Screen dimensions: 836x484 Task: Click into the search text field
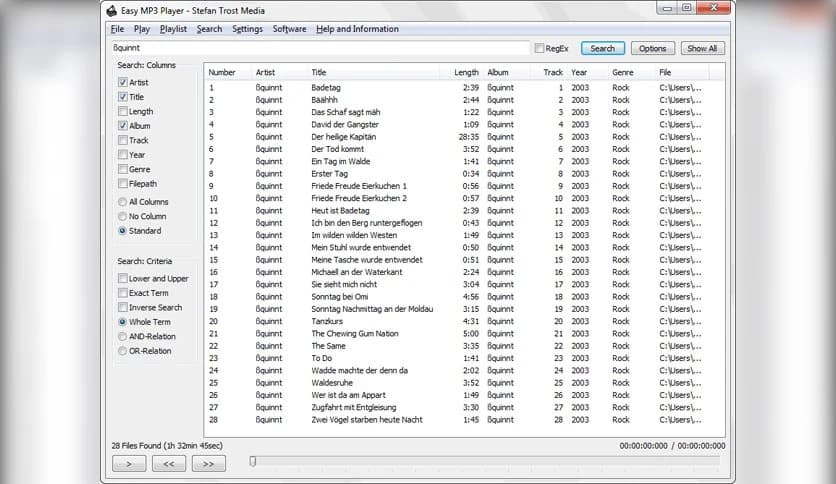320,48
